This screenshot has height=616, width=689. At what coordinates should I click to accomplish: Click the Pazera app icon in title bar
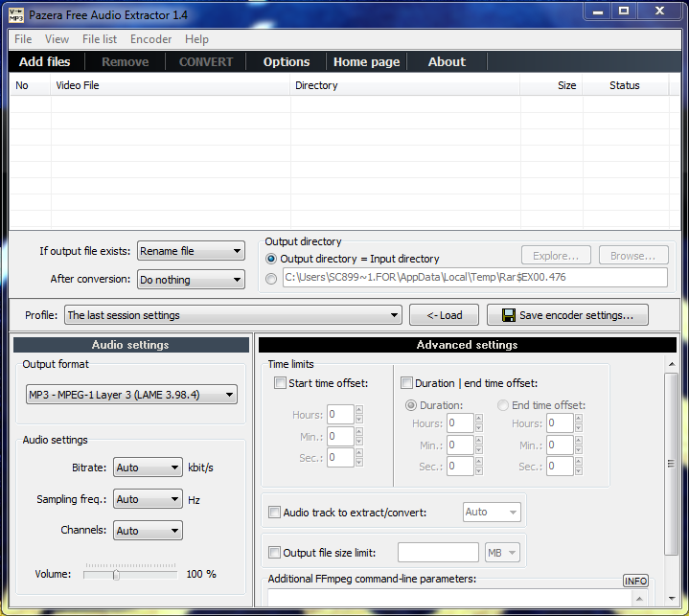(16, 15)
